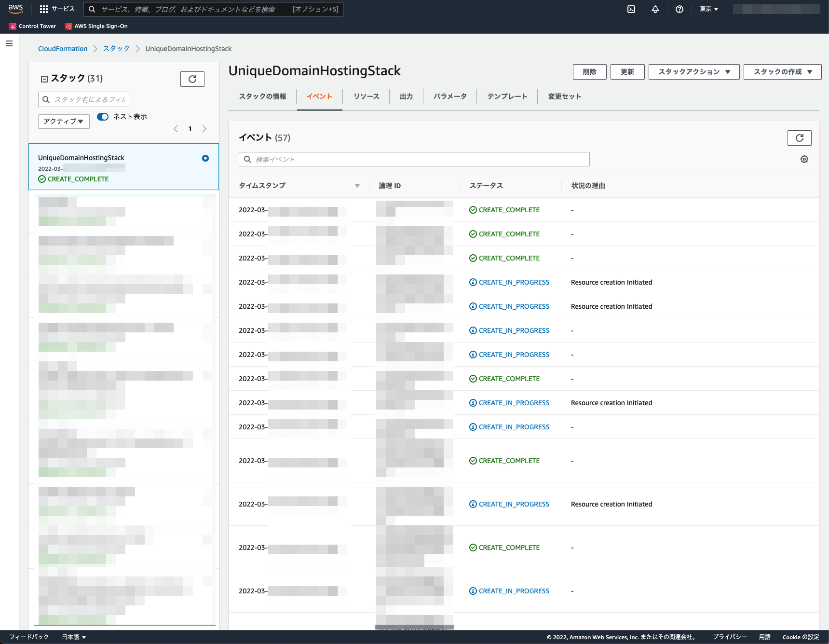Image resolution: width=829 pixels, height=644 pixels.
Task: Open the services grid menu icon
Action: click(44, 9)
